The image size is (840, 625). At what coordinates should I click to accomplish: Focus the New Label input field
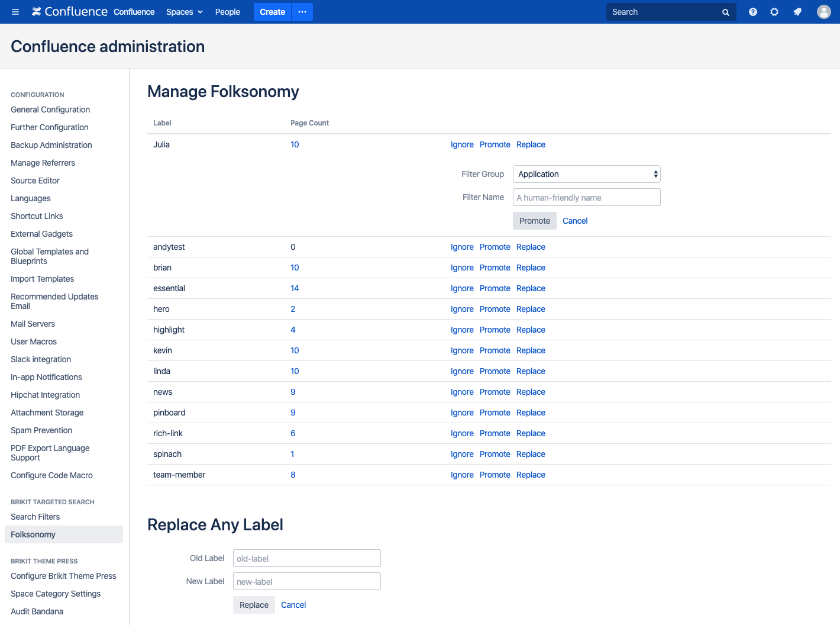coord(307,581)
